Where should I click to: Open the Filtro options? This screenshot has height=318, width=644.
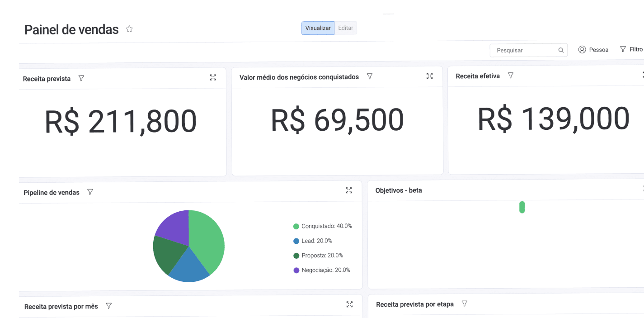(631, 49)
